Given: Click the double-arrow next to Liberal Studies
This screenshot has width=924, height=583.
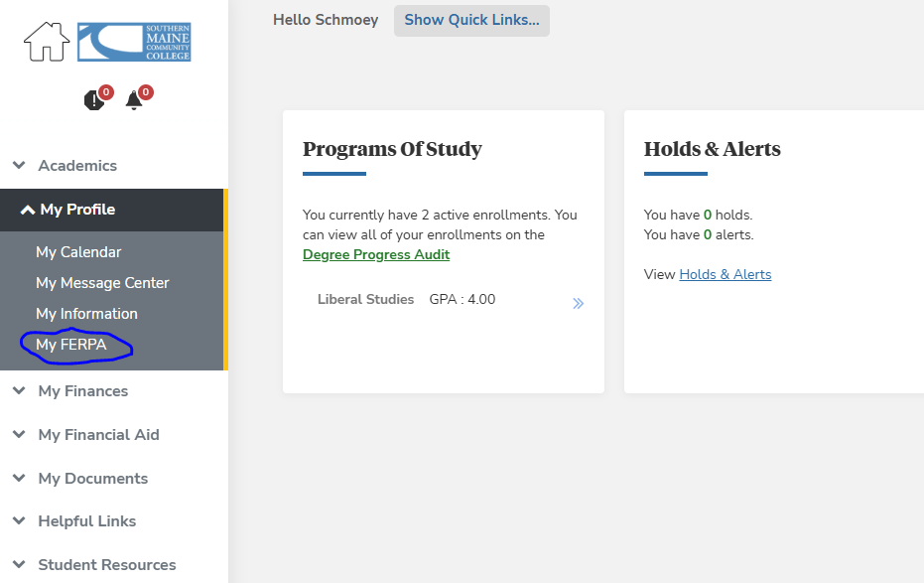Looking at the screenshot, I should tap(578, 304).
